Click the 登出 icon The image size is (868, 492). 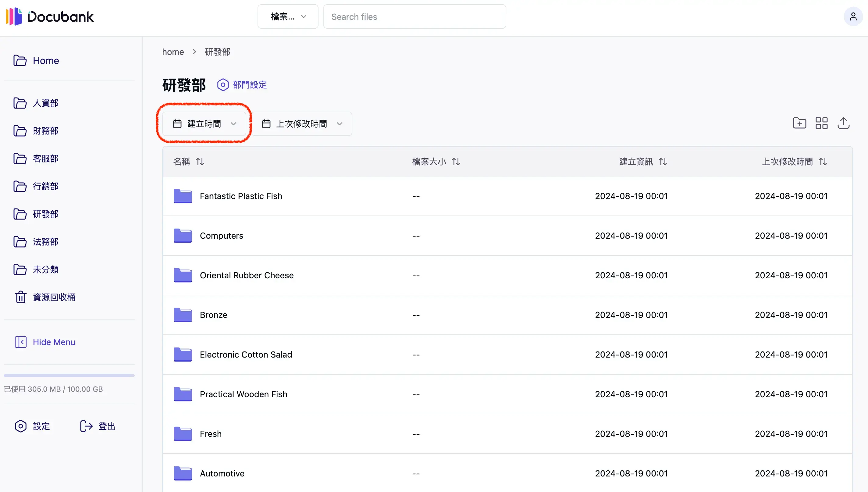click(86, 426)
